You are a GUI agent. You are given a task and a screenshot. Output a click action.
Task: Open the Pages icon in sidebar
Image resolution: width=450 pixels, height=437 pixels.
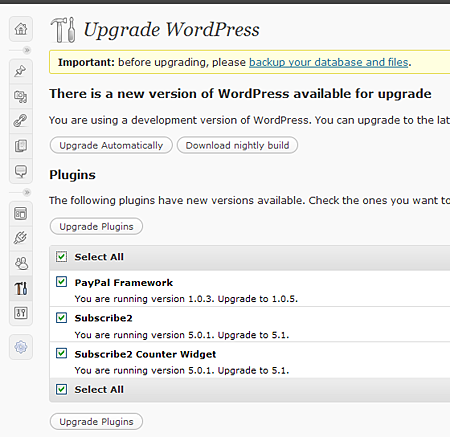point(21,146)
